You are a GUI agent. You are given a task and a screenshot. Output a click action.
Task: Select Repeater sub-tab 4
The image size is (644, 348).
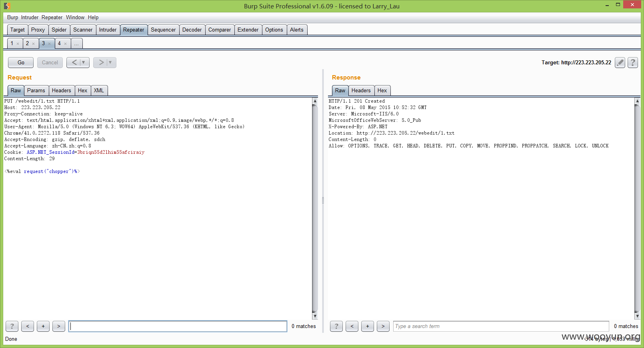59,43
